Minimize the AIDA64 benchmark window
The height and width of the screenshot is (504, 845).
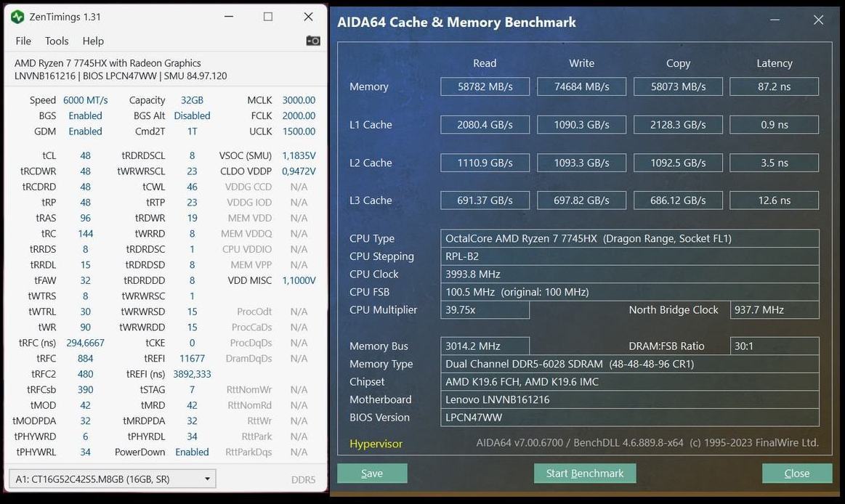coord(775,20)
